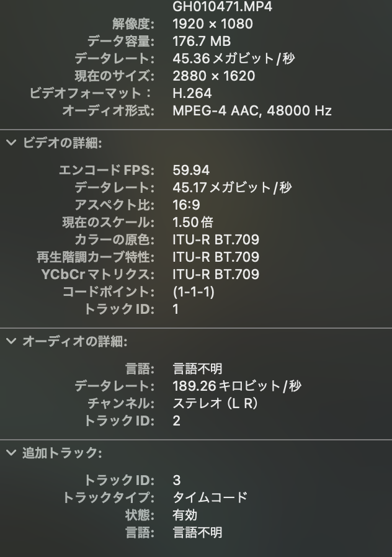This screenshot has height=557, width=392.
Task: Collapse the オーディオの詳細 section chevron
Action: [11, 341]
